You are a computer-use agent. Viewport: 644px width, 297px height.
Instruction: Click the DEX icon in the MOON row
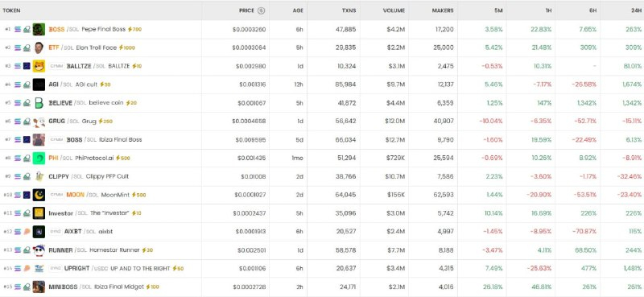[27, 195]
